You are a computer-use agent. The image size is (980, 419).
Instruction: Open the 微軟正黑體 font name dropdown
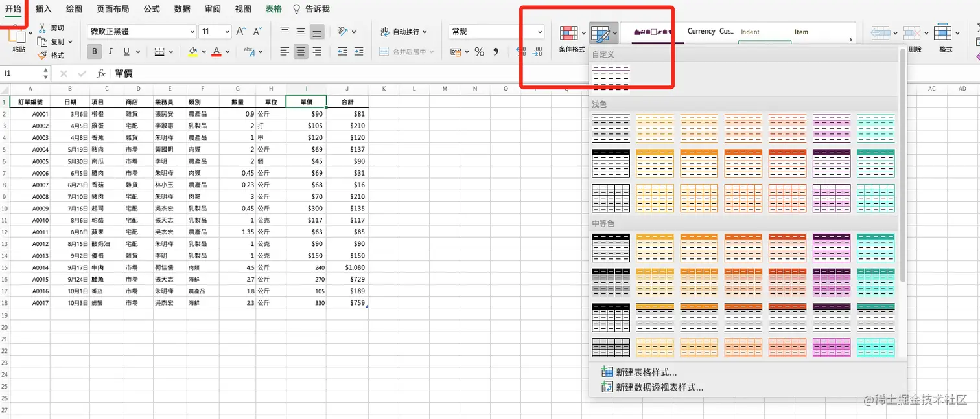click(192, 32)
